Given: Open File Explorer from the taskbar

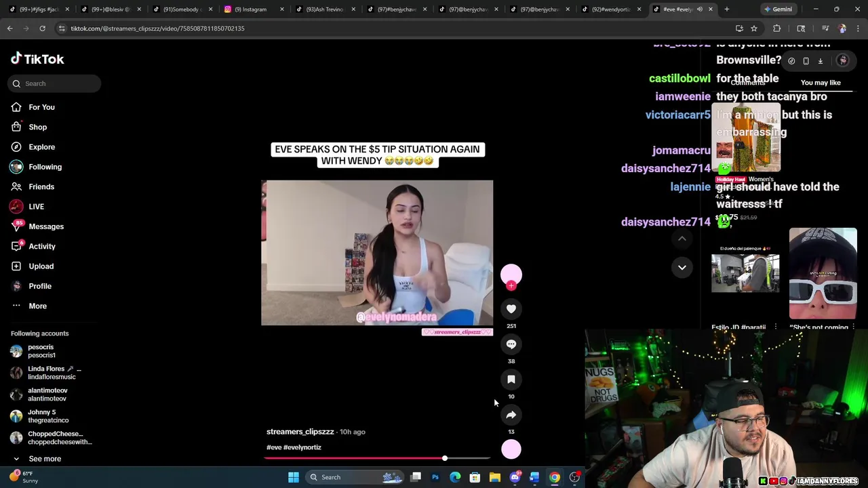Looking at the screenshot, I should 495,477.
